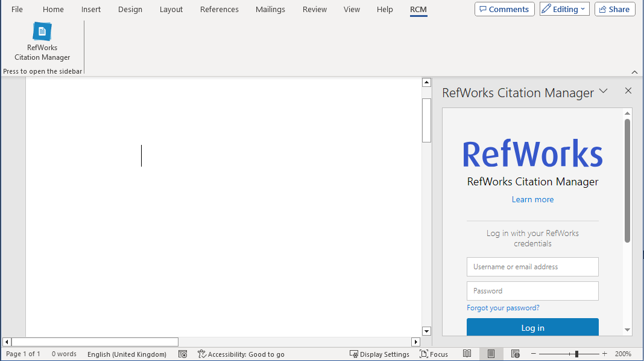Zoom out with the minus button

[534, 354]
